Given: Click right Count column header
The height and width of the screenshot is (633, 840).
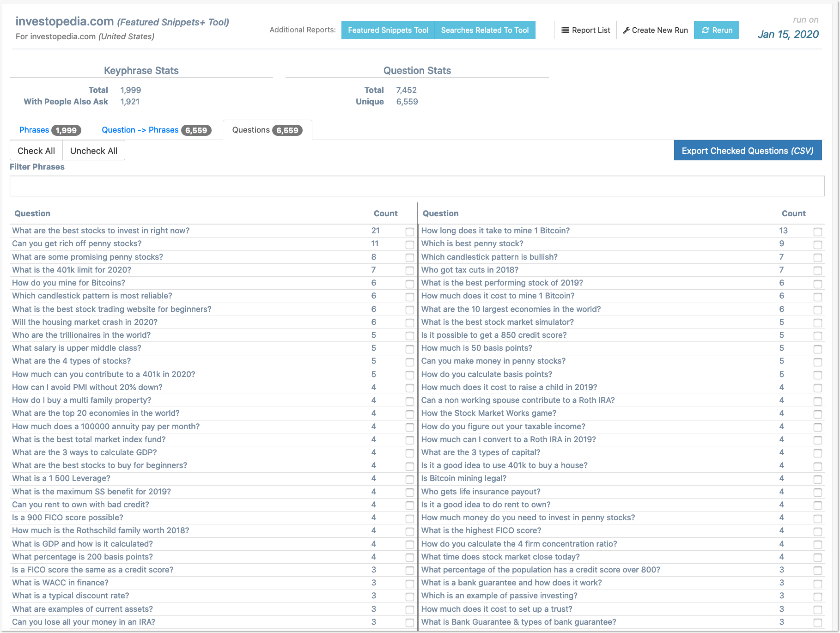Looking at the screenshot, I should click(793, 213).
